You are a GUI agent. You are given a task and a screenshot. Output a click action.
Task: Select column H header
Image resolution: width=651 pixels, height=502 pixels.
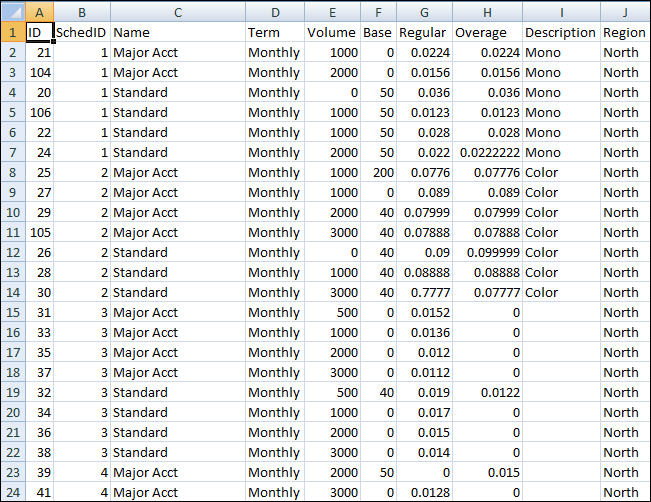point(487,12)
